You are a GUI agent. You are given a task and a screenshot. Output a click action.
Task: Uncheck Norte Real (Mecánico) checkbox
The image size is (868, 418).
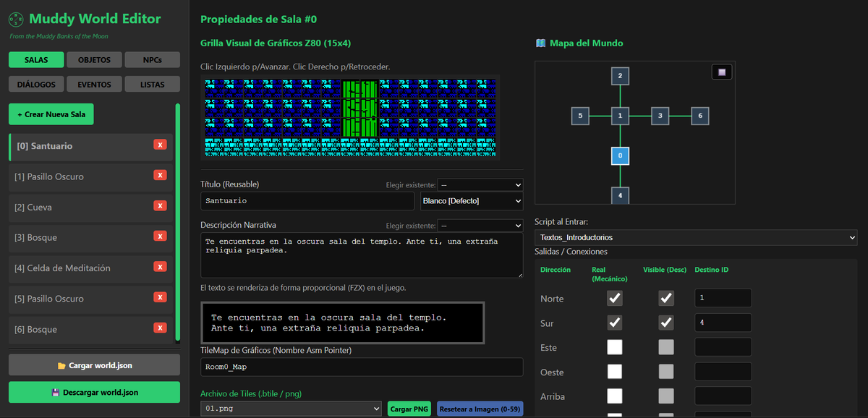point(614,298)
